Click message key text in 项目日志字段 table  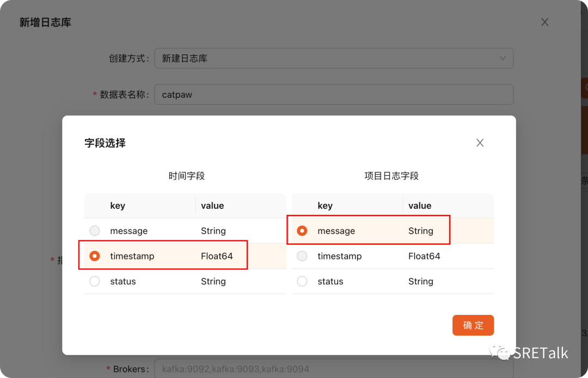click(336, 231)
